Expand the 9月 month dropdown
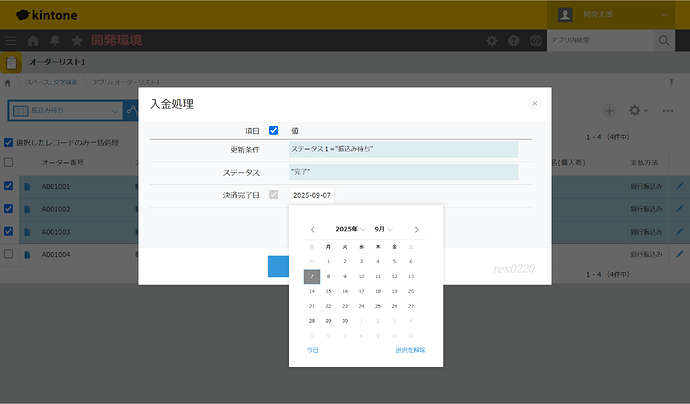 (383, 229)
